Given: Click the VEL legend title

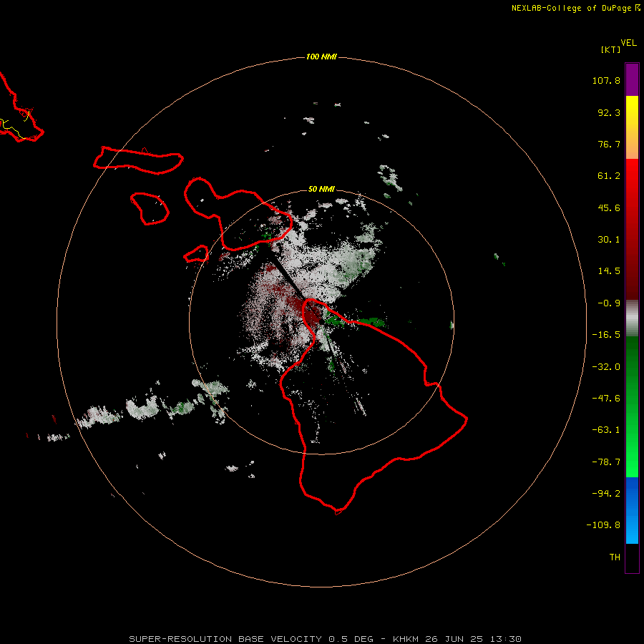Looking at the screenshot, I should point(628,43).
